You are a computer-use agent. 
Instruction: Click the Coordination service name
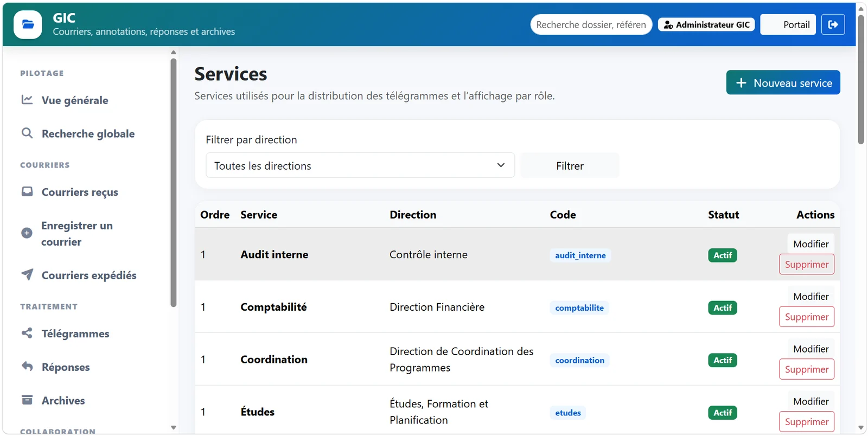[x=273, y=360]
